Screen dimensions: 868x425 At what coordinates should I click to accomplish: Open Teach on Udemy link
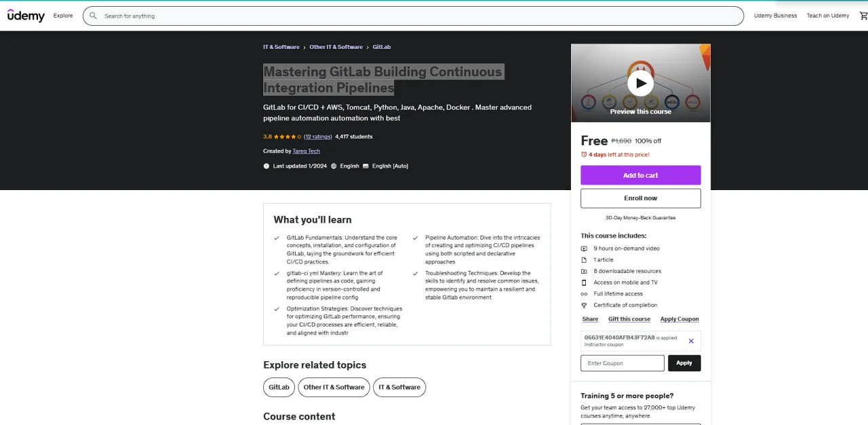tap(827, 16)
